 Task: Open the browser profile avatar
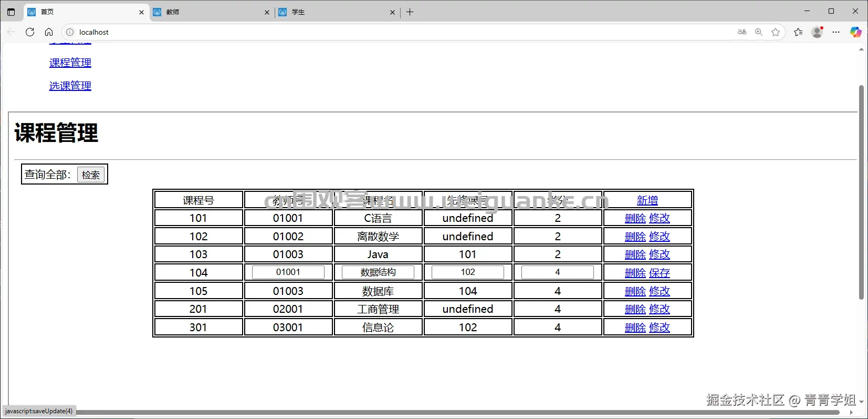(x=817, y=32)
